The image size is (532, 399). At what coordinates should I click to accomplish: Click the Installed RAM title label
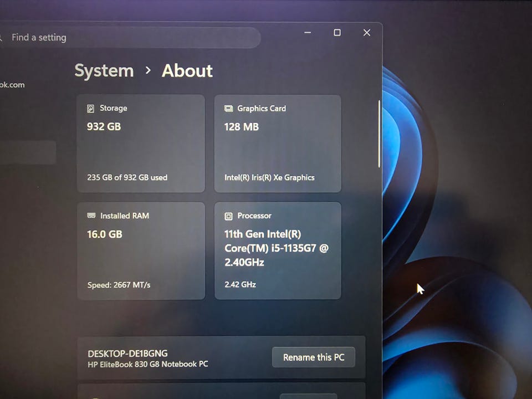125,216
